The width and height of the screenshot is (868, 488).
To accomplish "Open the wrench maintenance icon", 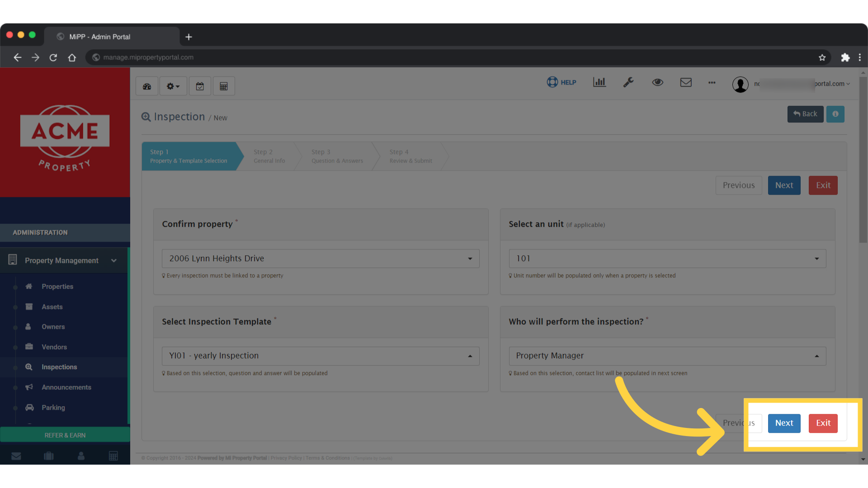I will (x=628, y=82).
